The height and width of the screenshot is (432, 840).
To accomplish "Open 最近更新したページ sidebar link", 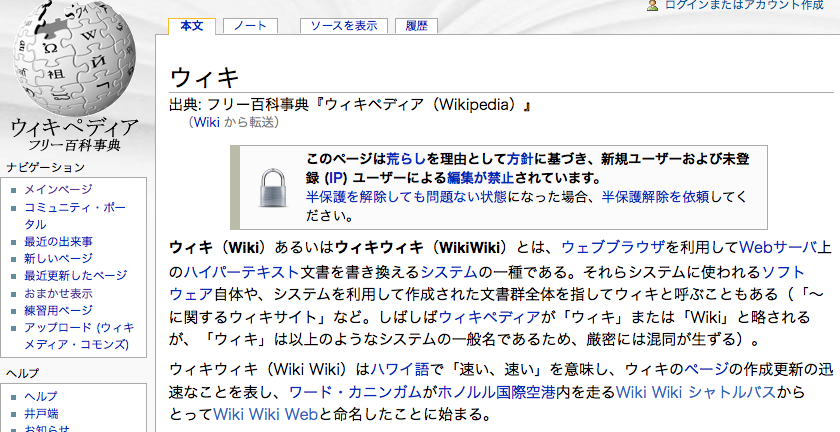I will [76, 275].
